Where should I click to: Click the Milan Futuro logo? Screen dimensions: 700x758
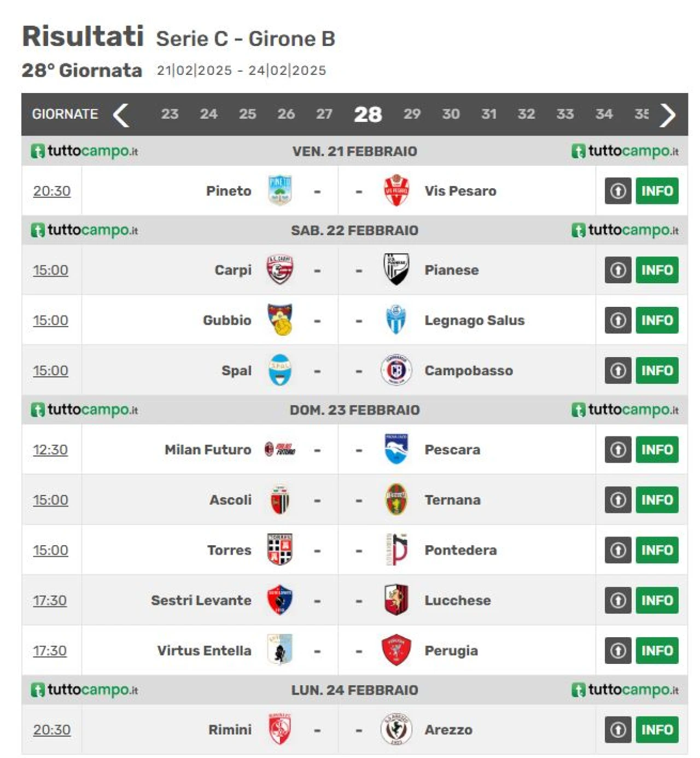(280, 450)
